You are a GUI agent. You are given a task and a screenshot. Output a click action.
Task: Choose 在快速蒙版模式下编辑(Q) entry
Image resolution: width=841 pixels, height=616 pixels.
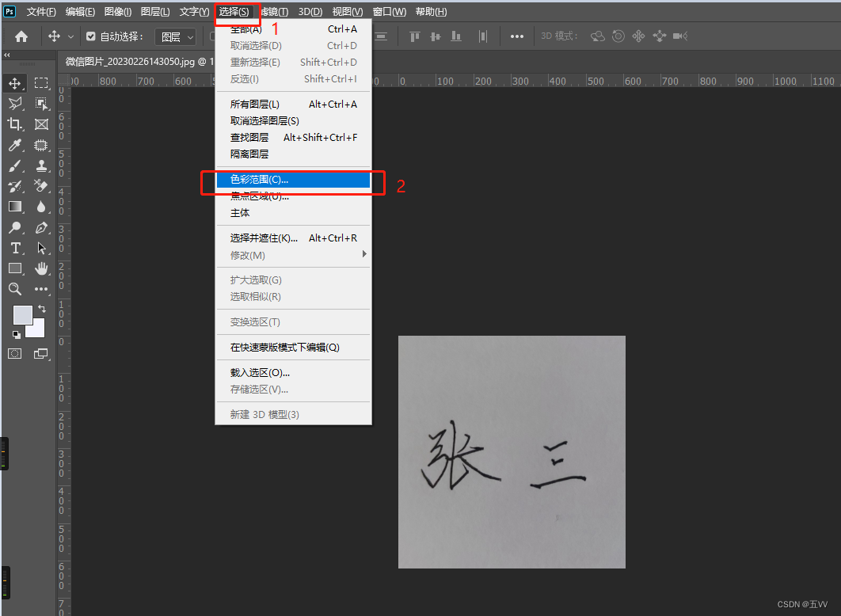[293, 348]
